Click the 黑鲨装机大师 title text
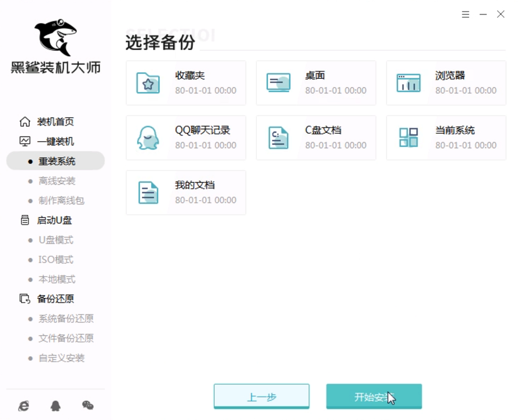The height and width of the screenshot is (420, 518). (x=56, y=67)
